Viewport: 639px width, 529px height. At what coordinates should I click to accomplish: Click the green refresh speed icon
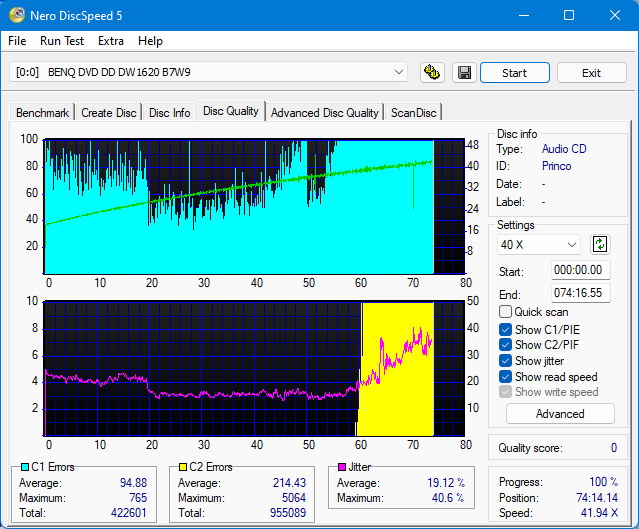(x=600, y=244)
